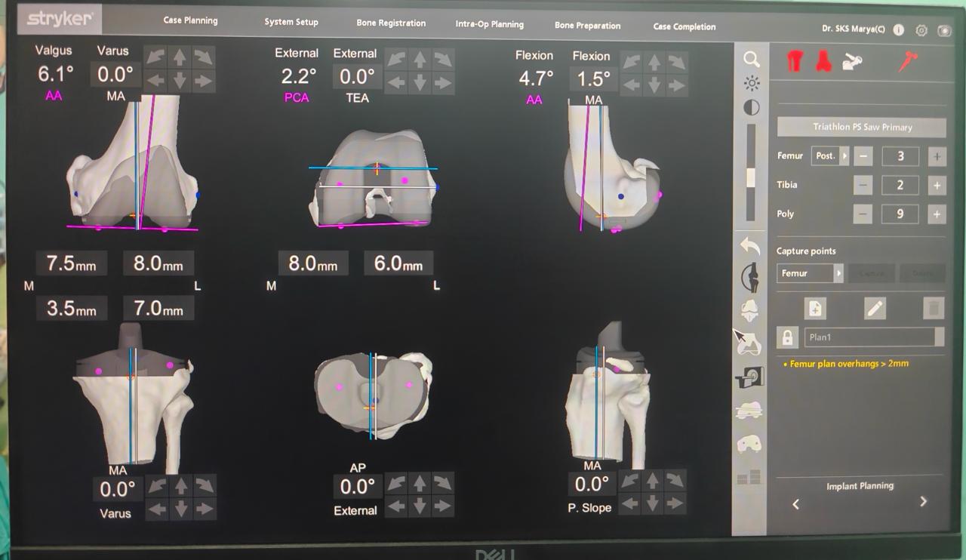
Task: Toggle the red femur bone visibility icon
Action: (794, 62)
